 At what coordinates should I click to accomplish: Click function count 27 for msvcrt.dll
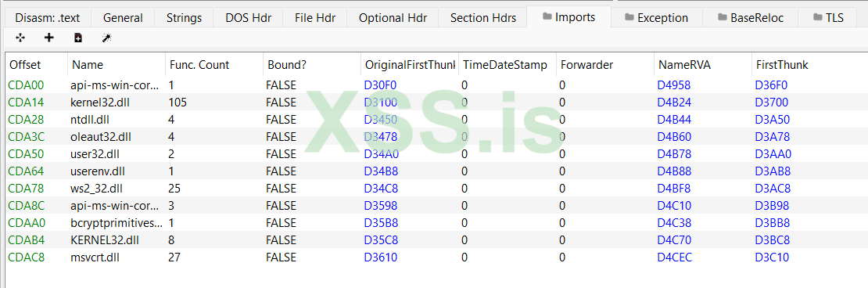coord(175,257)
